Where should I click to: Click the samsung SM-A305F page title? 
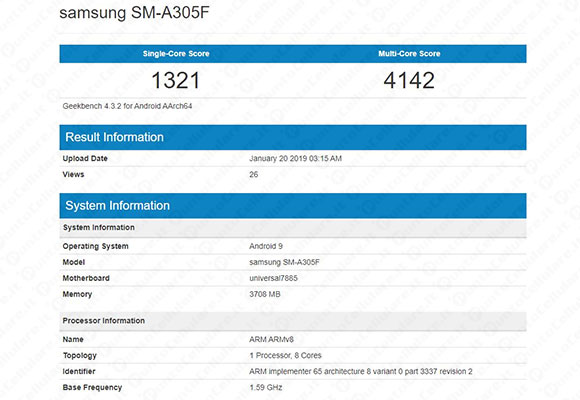point(134,13)
